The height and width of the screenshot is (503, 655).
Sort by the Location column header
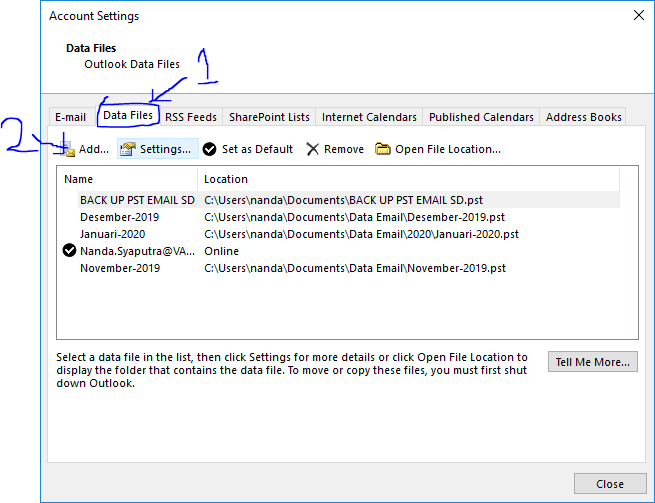click(409, 179)
